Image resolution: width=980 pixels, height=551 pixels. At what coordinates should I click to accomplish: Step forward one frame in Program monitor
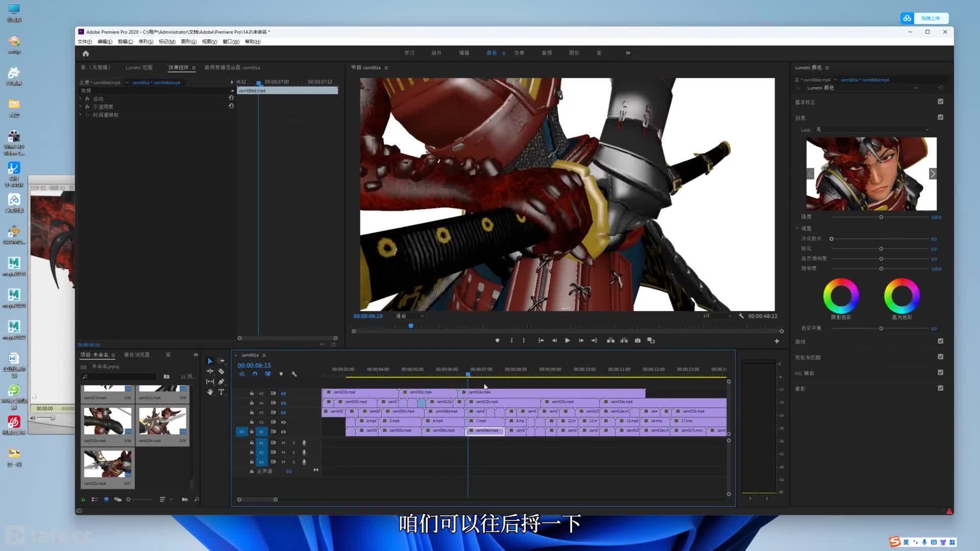[x=581, y=340]
